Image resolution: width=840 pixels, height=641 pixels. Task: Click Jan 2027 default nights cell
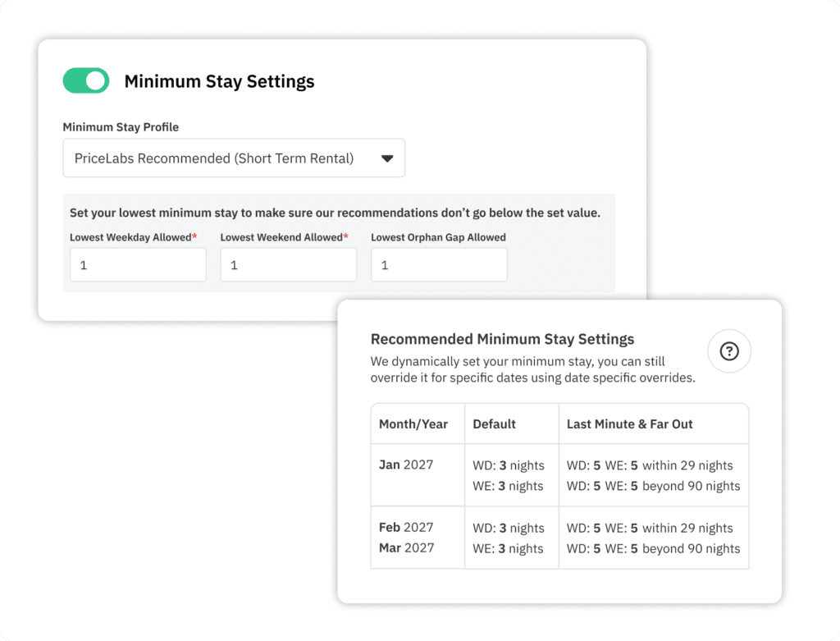[509, 475]
